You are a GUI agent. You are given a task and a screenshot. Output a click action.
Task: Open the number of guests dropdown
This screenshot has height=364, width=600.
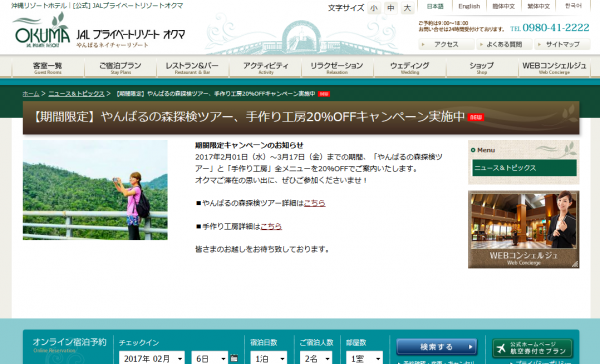(x=316, y=358)
